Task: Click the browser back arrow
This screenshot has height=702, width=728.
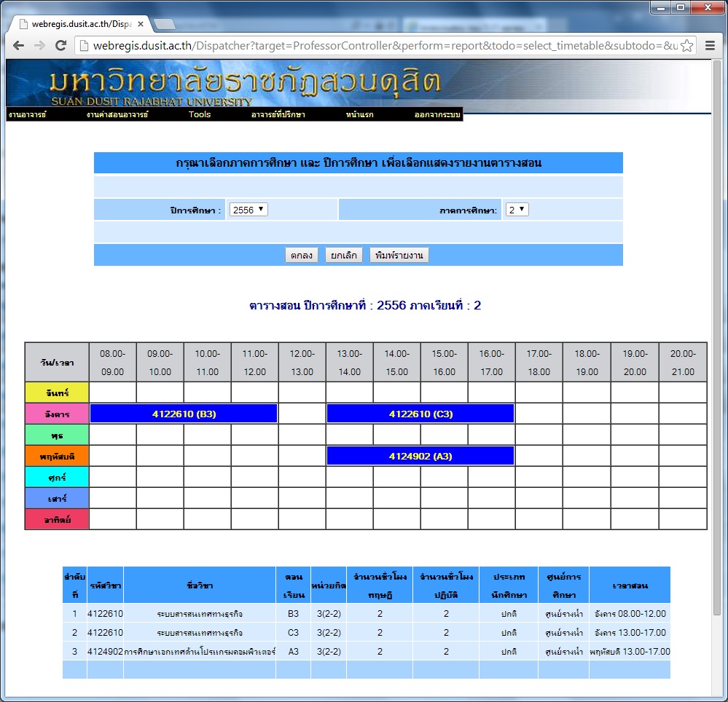Action: coord(19,45)
